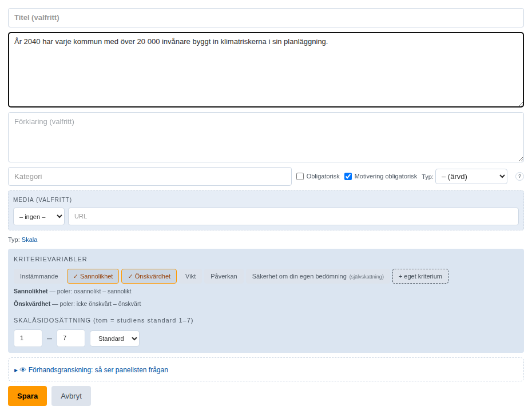This screenshot has height=414, width=532.
Task: Click the 'poler: osannolikt – sannolikt' description
Action: click(94, 291)
